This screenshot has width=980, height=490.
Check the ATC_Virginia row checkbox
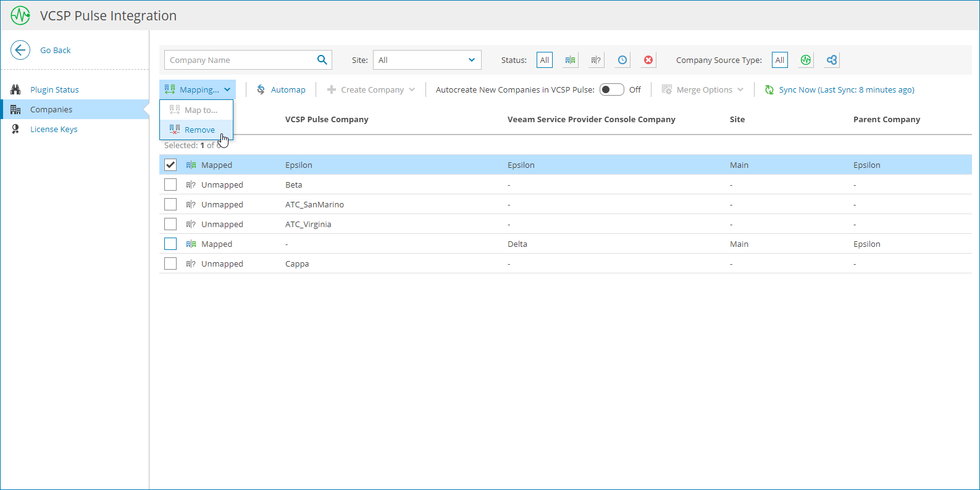[x=170, y=224]
